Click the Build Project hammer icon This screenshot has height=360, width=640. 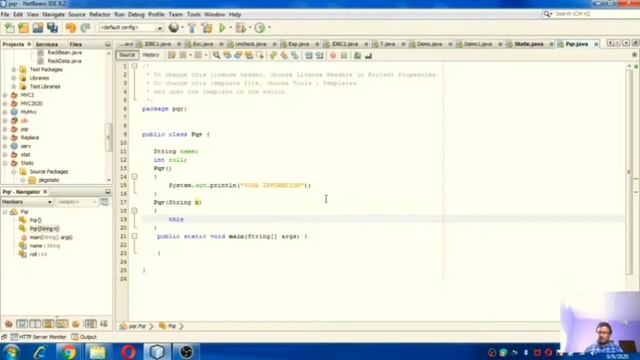coord(192,28)
